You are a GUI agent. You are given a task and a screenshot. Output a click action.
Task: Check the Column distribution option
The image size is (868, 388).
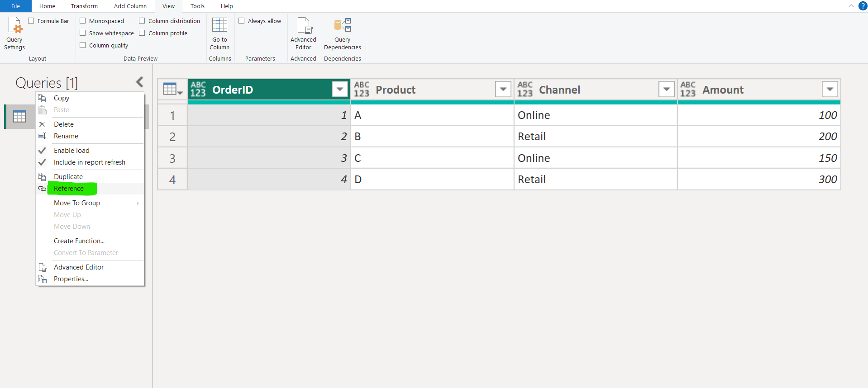tap(142, 21)
